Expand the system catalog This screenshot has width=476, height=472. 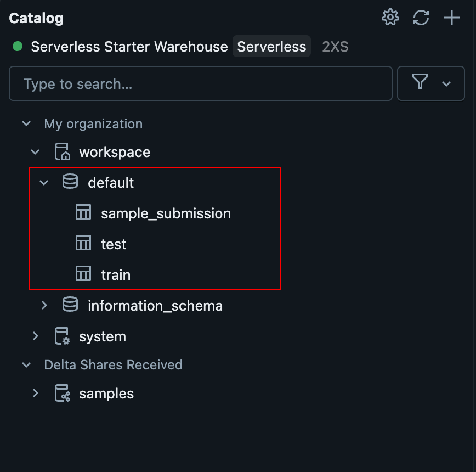[35, 336]
